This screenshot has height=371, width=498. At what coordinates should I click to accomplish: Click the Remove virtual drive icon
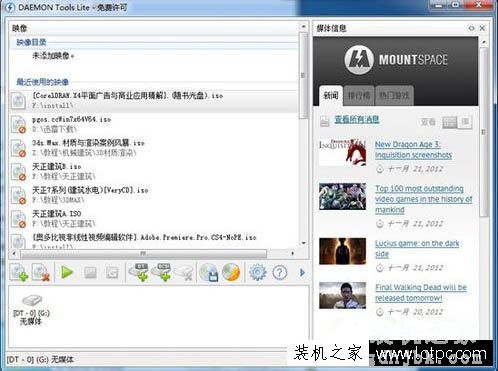pos(183,273)
